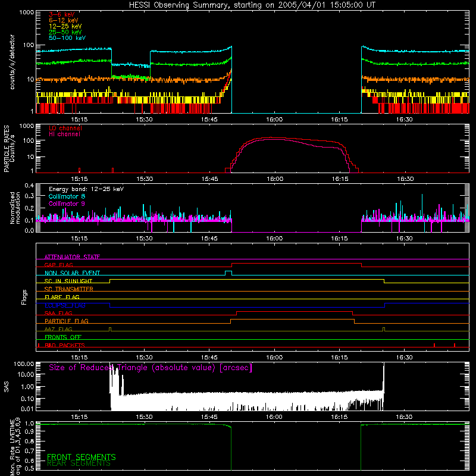This screenshot has width=476, height=476.
Task: Select the 3-6 keV legend label
Action: pos(62,14)
